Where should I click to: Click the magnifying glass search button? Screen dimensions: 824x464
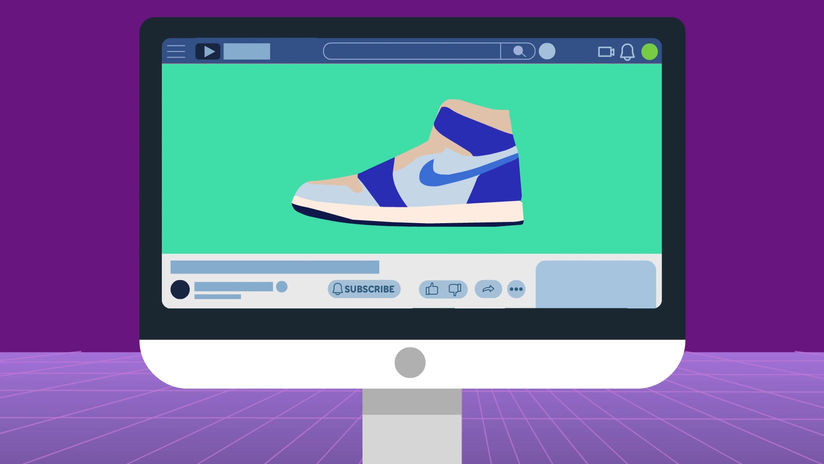[518, 51]
